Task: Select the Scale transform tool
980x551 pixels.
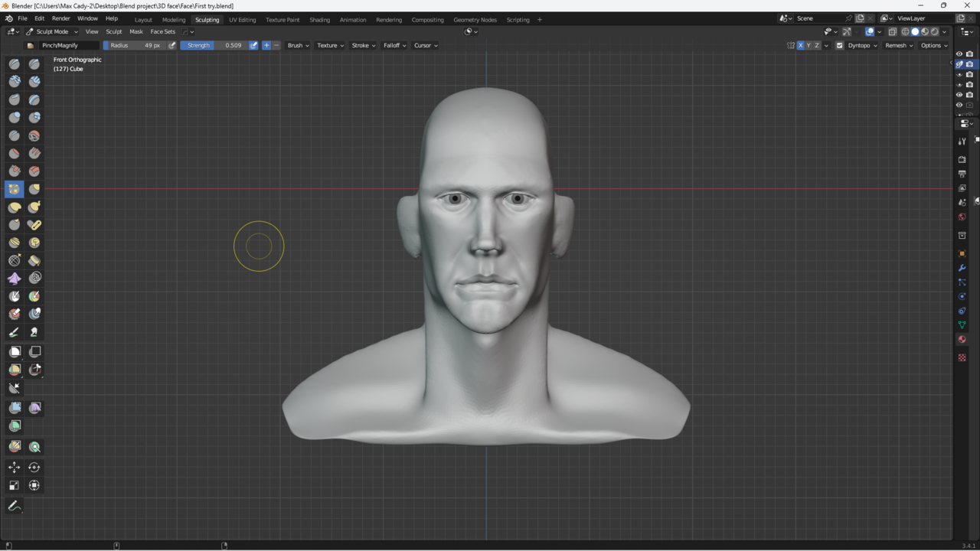Action: (15, 485)
